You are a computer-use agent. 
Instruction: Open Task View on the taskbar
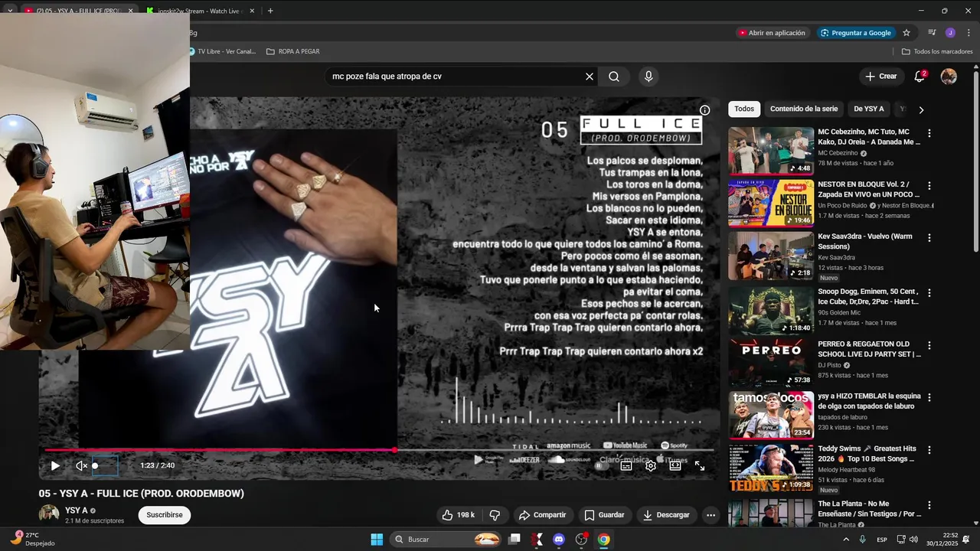[x=514, y=540]
